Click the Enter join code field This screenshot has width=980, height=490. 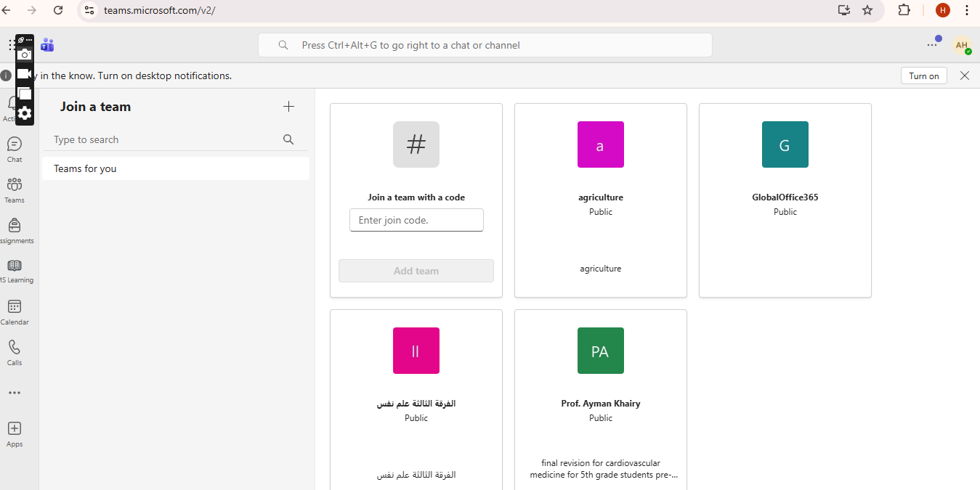click(x=416, y=220)
